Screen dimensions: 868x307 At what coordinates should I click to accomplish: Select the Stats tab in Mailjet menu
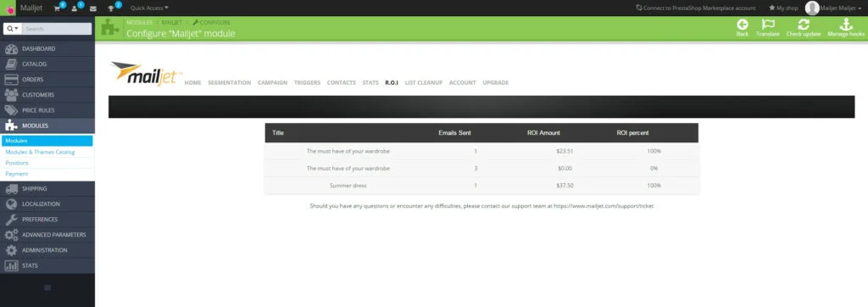coord(370,82)
